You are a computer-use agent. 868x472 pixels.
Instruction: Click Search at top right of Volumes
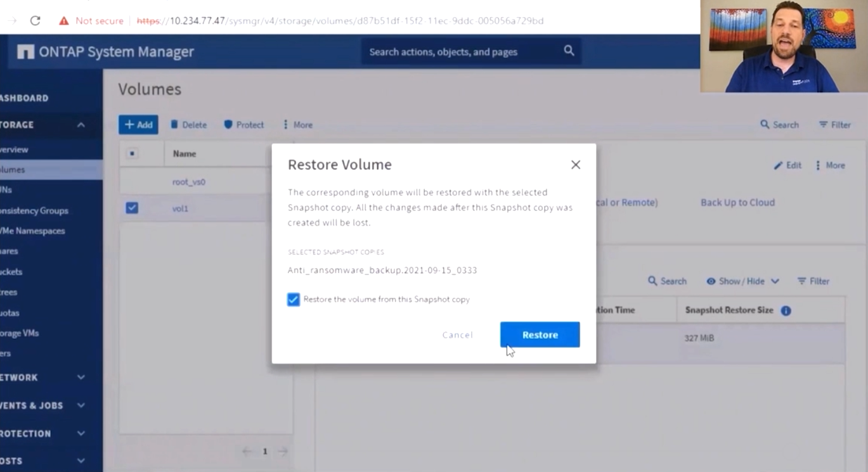pos(779,125)
